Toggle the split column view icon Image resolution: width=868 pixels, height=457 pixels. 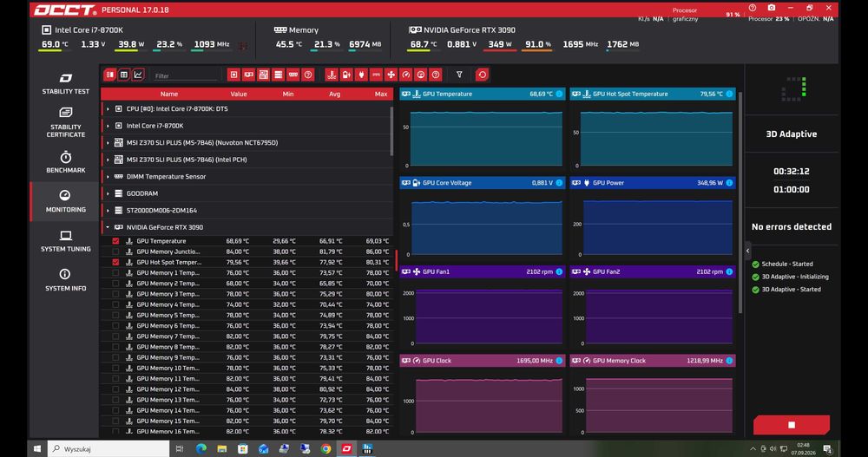point(109,75)
